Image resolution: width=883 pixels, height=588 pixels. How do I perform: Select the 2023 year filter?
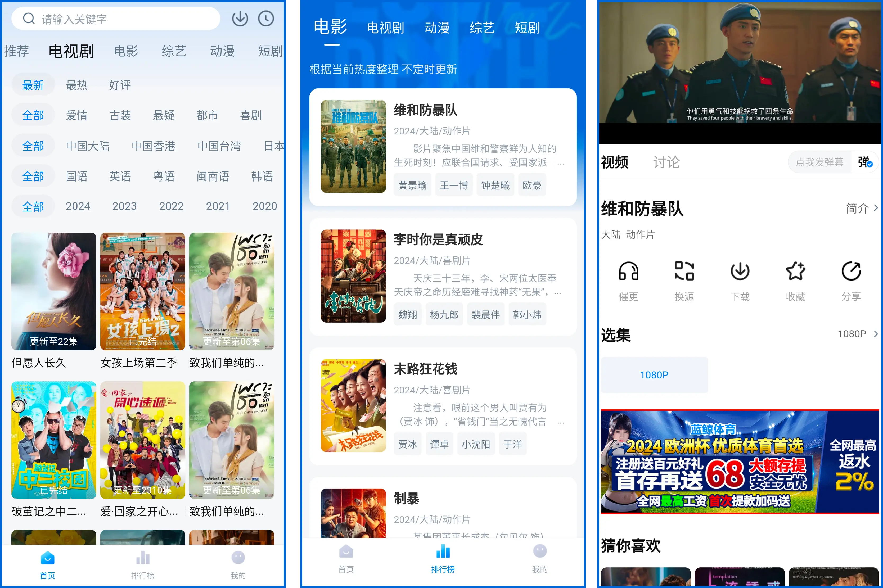point(124,206)
